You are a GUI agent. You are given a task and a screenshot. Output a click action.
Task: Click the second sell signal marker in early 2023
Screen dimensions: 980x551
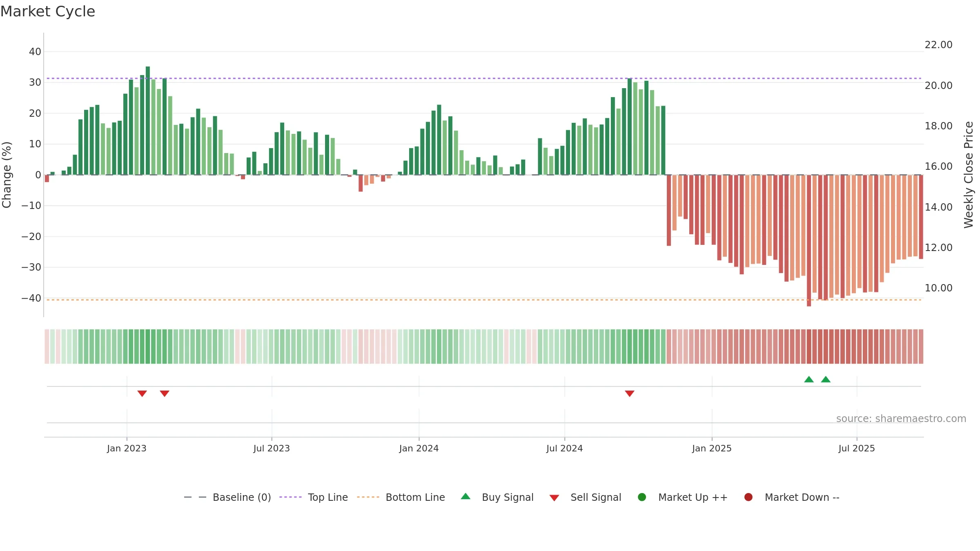tap(165, 393)
